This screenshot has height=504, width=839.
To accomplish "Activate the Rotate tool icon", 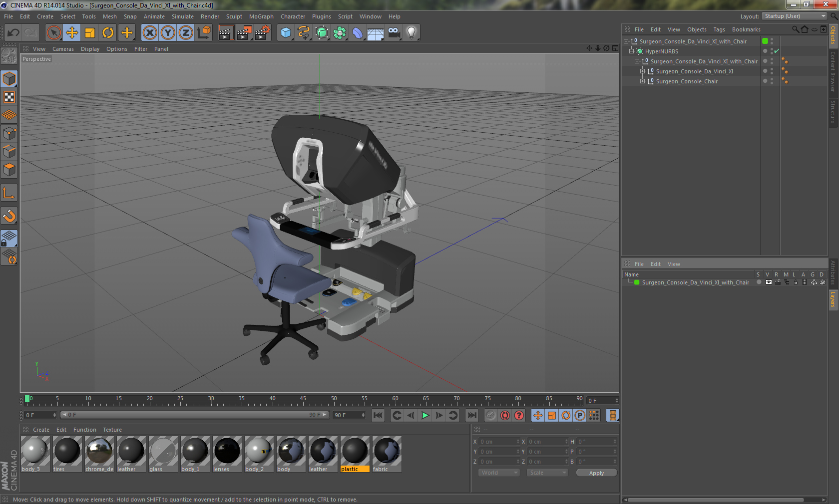I will [x=108, y=33].
